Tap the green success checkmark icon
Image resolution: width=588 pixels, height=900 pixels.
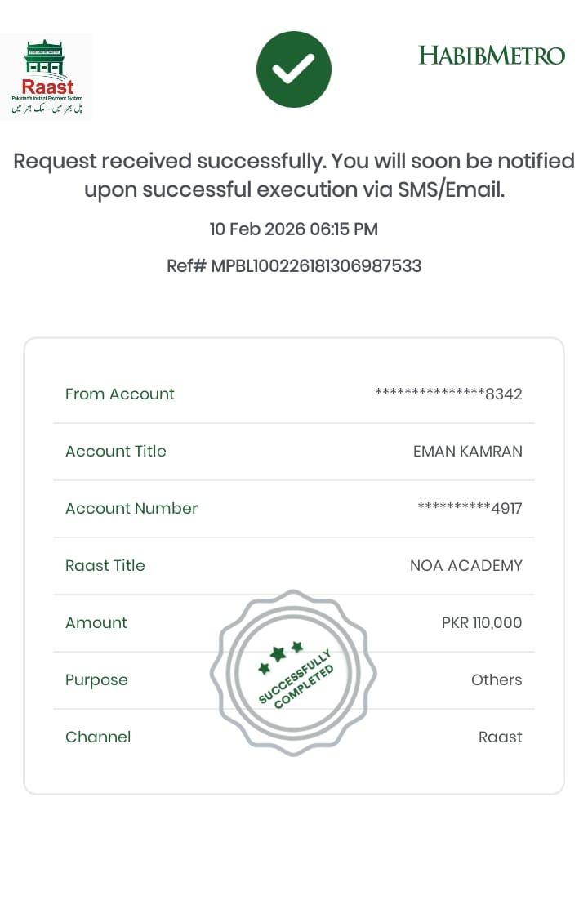tap(294, 70)
